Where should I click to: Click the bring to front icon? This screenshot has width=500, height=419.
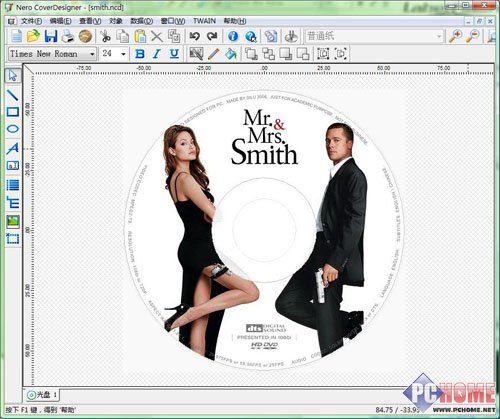(x=251, y=53)
